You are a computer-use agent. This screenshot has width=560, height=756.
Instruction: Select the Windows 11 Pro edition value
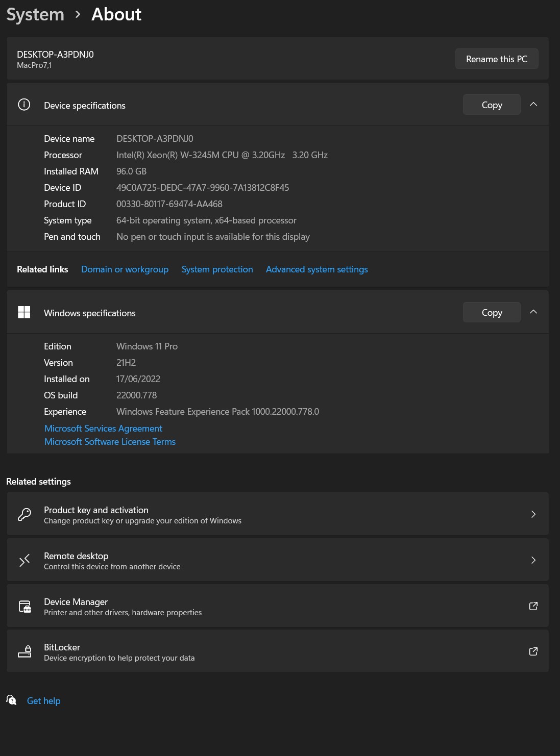tap(147, 346)
